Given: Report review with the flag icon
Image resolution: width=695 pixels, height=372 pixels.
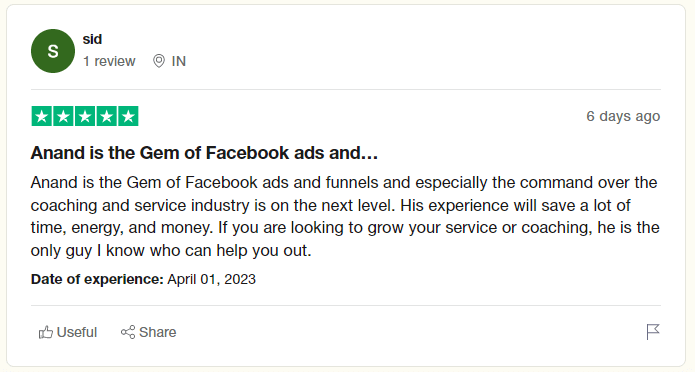Looking at the screenshot, I should pyautogui.click(x=653, y=332).
